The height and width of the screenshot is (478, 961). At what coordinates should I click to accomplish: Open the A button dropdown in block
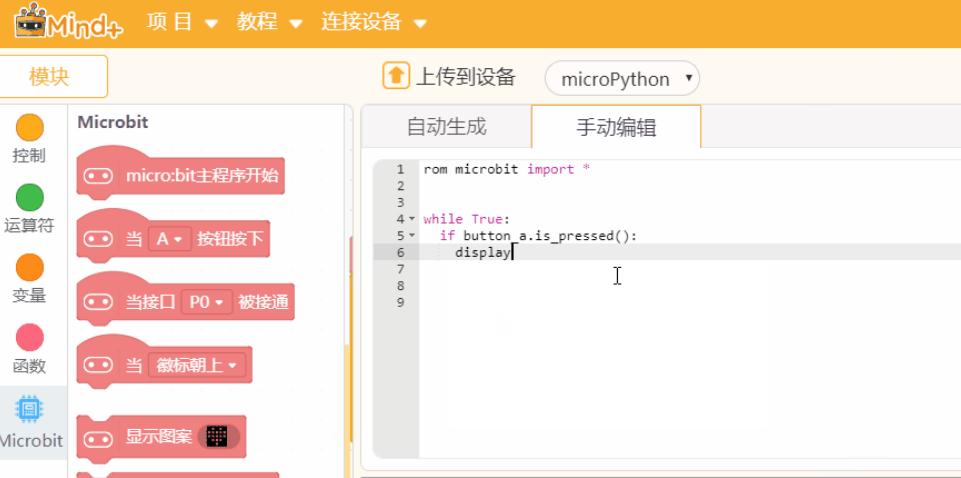(x=170, y=238)
